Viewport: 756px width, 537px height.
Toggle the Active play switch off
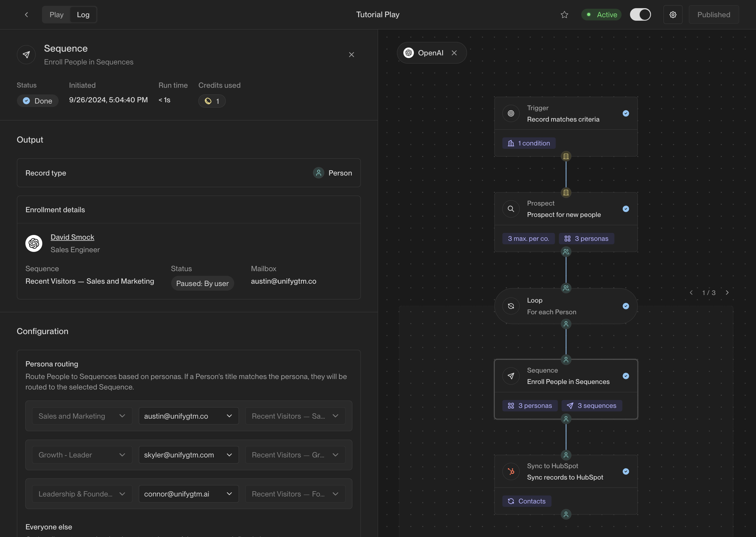coord(640,15)
